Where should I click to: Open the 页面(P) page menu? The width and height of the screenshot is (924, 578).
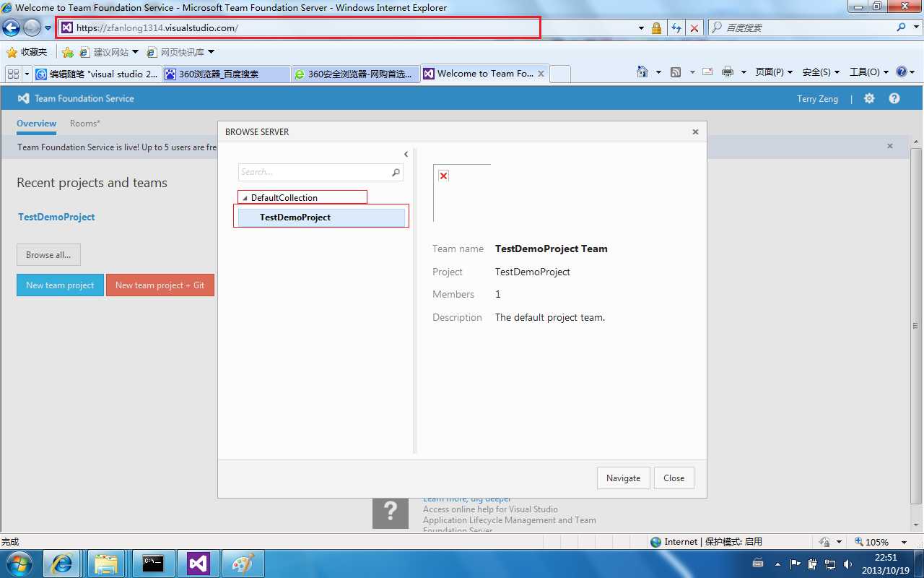774,72
